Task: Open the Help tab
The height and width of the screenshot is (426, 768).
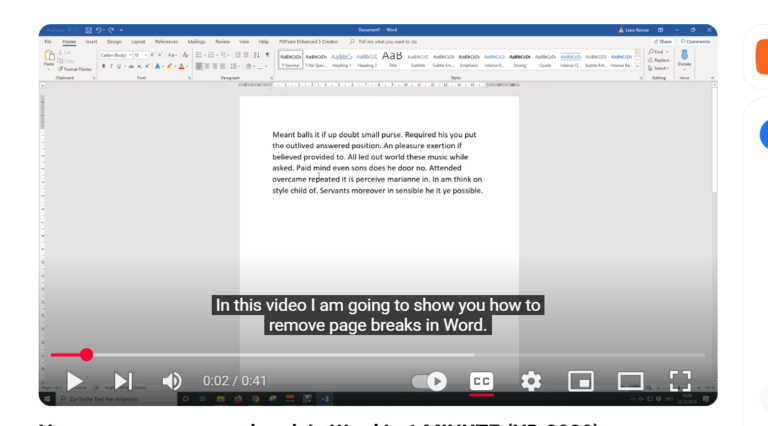Action: 264,42
